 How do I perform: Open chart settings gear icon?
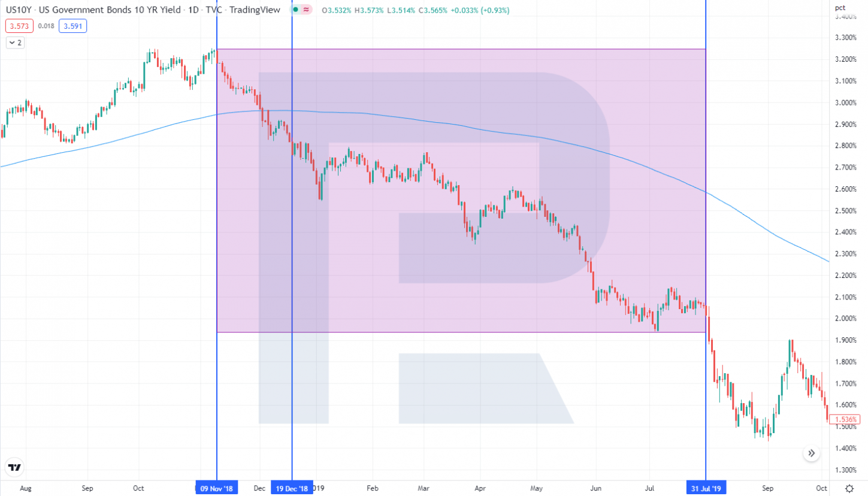(x=849, y=488)
